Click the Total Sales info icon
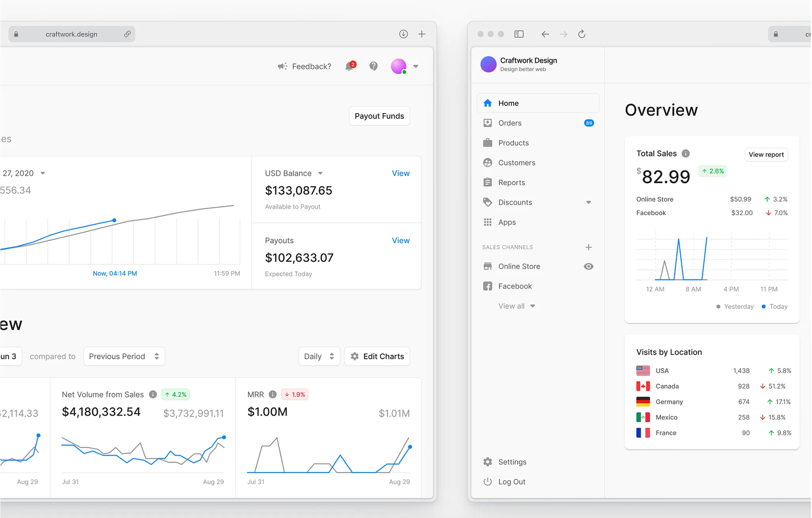This screenshot has width=812, height=518. [686, 154]
